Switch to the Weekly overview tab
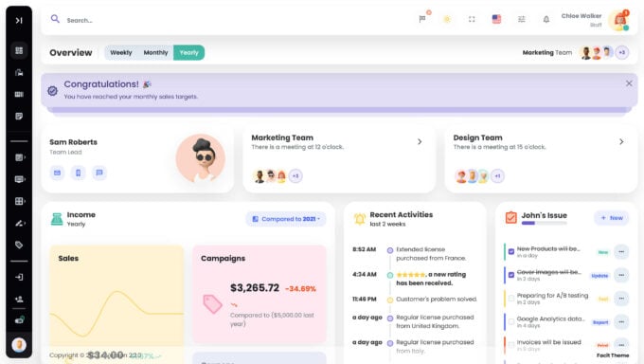Viewport: 644px width, 364px height. pos(121,53)
